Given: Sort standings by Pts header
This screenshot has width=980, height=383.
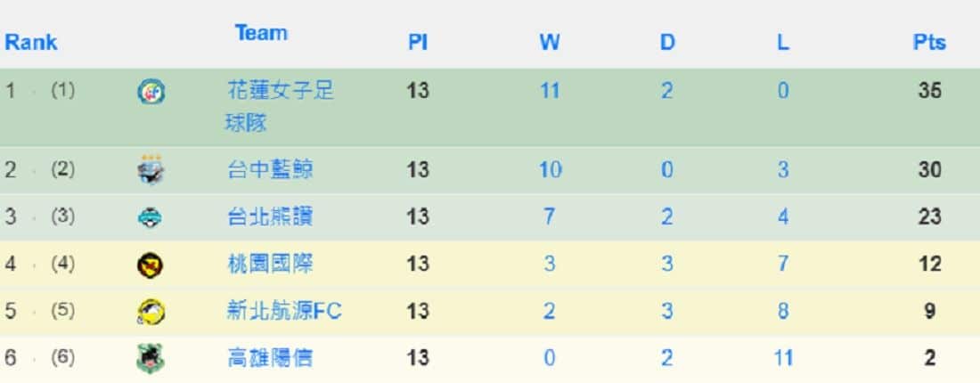Looking at the screenshot, I should tap(929, 43).
